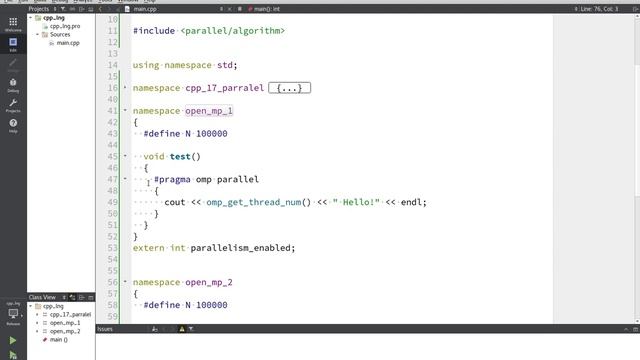This screenshot has width=640, height=360.
Task: Fold the test() function block
Action: pyautogui.click(x=125, y=156)
